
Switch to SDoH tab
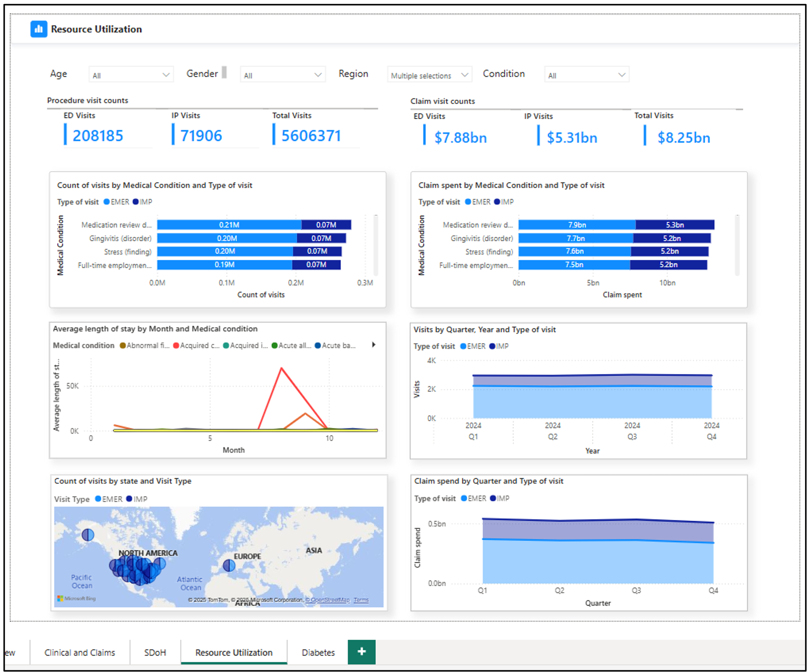155,652
